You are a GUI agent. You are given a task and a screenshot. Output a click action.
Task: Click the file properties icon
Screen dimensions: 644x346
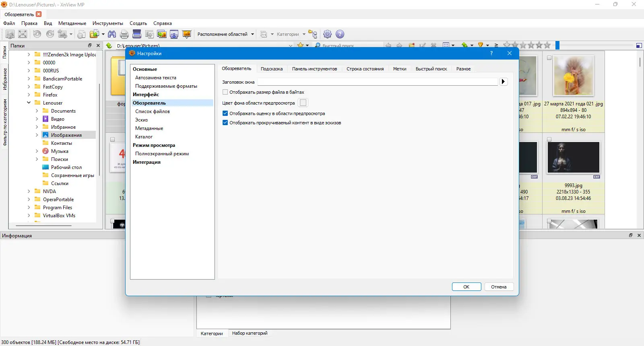coord(81,34)
